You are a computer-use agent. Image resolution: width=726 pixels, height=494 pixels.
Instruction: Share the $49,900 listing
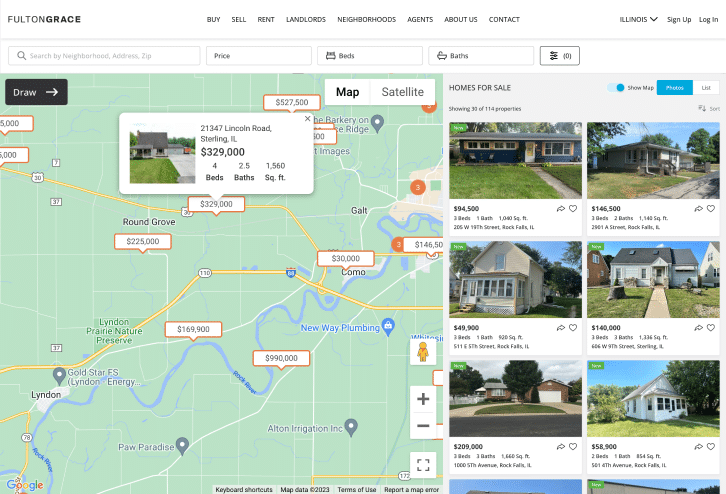561,328
